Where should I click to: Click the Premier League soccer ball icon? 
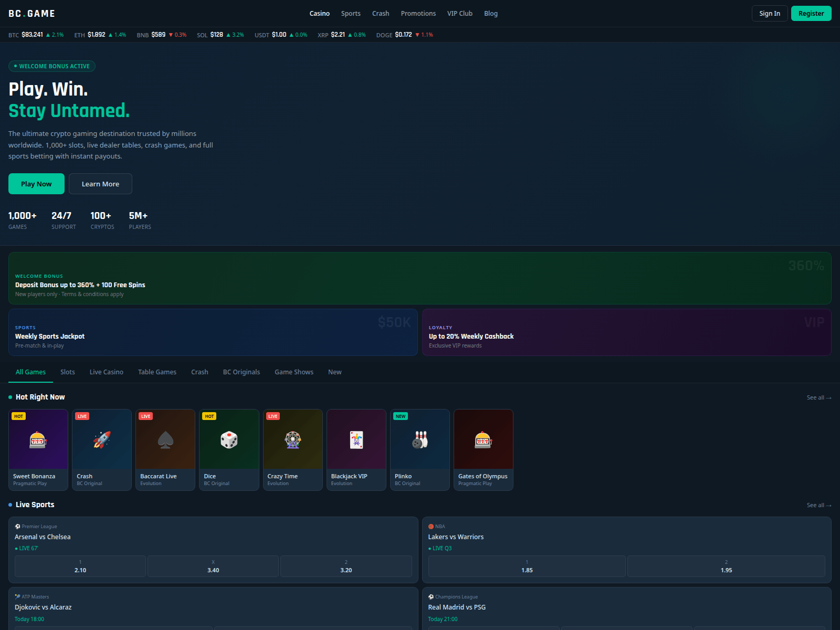[17, 526]
